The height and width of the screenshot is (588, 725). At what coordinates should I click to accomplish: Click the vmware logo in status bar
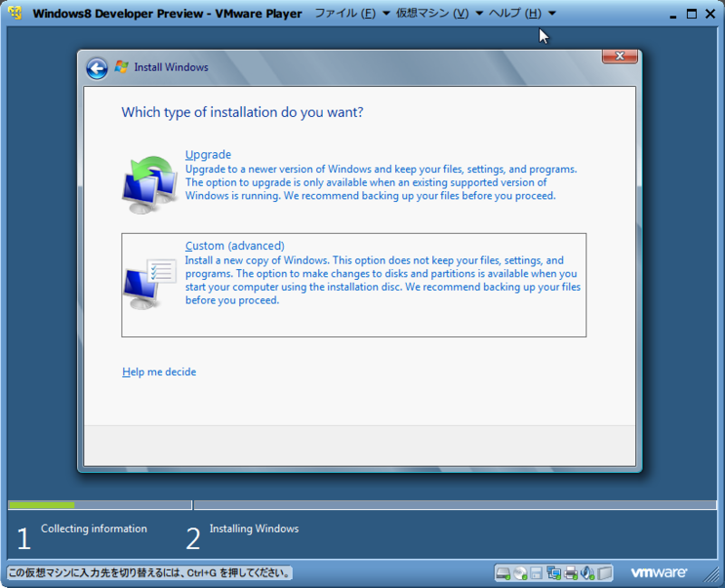tap(659, 573)
